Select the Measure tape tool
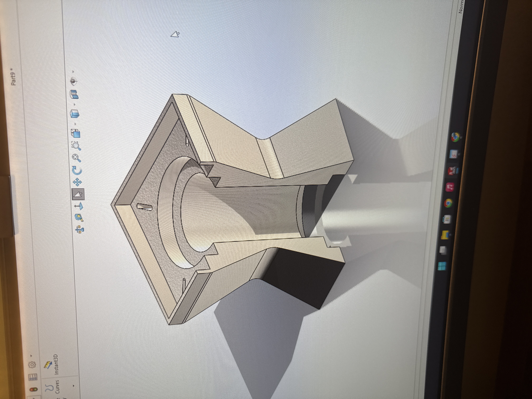This screenshot has width=532, height=399. (x=79, y=217)
